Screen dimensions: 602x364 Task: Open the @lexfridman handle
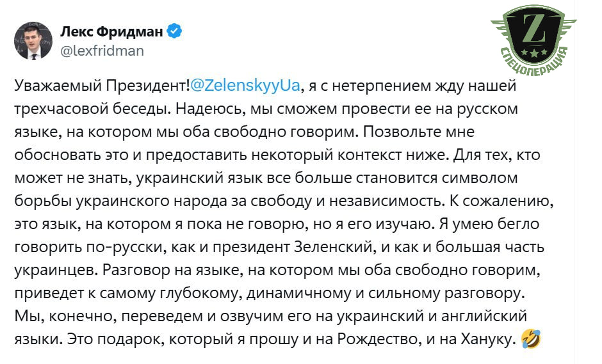[102, 51]
